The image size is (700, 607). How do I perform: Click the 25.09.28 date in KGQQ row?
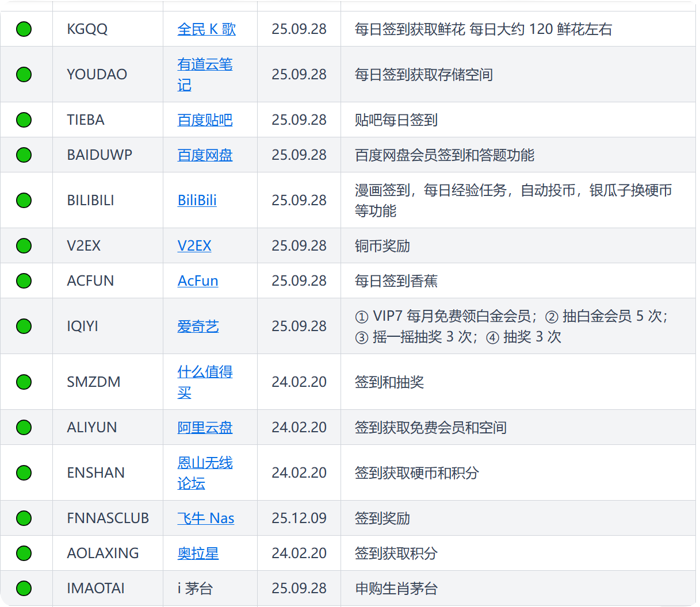click(299, 29)
